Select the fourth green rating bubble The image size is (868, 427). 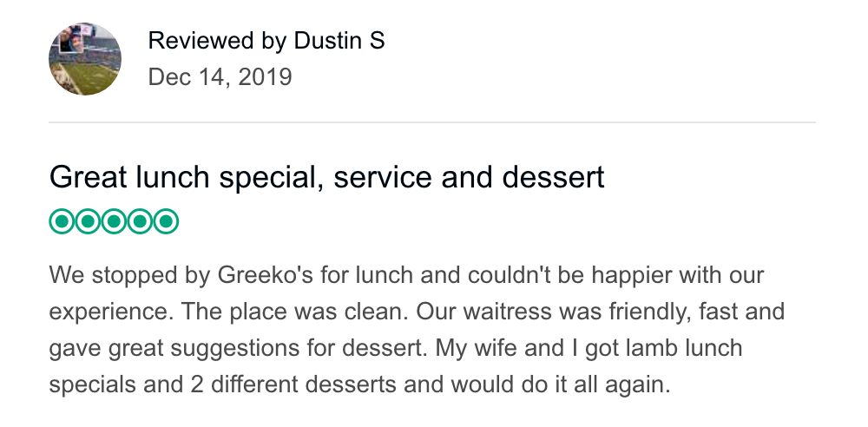[x=140, y=222]
